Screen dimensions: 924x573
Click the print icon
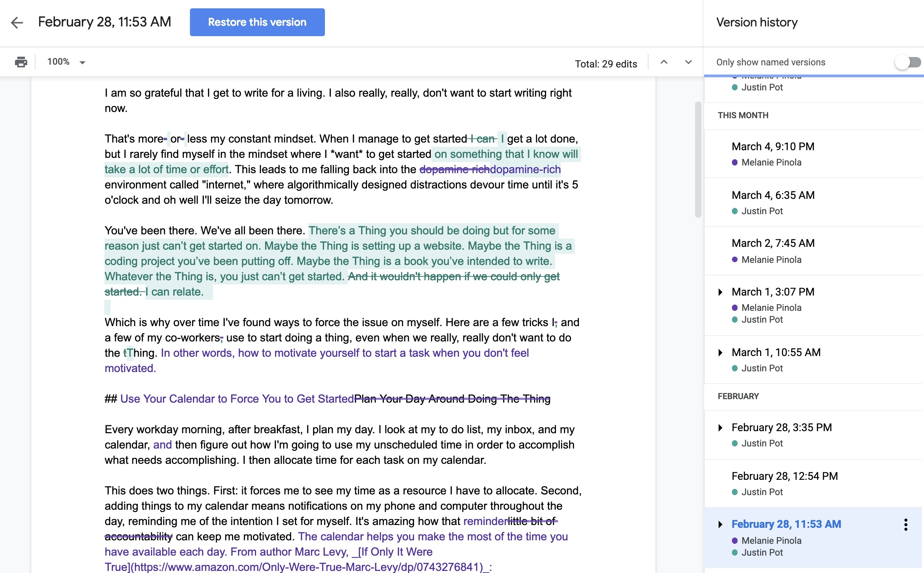pyautogui.click(x=21, y=62)
